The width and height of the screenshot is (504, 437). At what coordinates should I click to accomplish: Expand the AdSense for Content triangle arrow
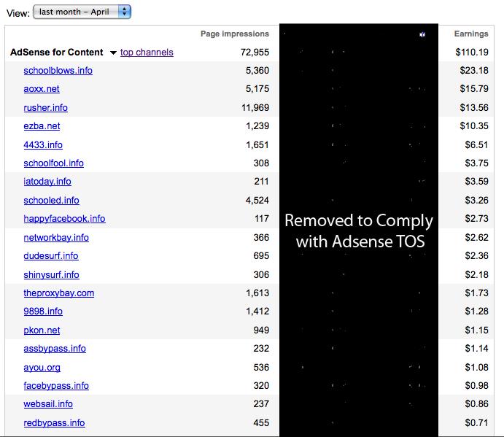point(113,53)
